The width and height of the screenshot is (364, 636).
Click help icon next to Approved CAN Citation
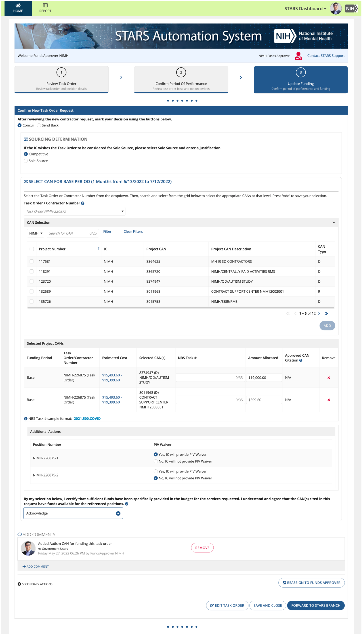point(301,360)
